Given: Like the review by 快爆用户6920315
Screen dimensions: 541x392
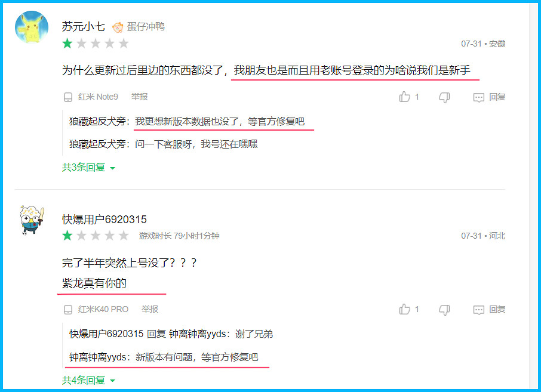Looking at the screenshot, I should coord(405,309).
